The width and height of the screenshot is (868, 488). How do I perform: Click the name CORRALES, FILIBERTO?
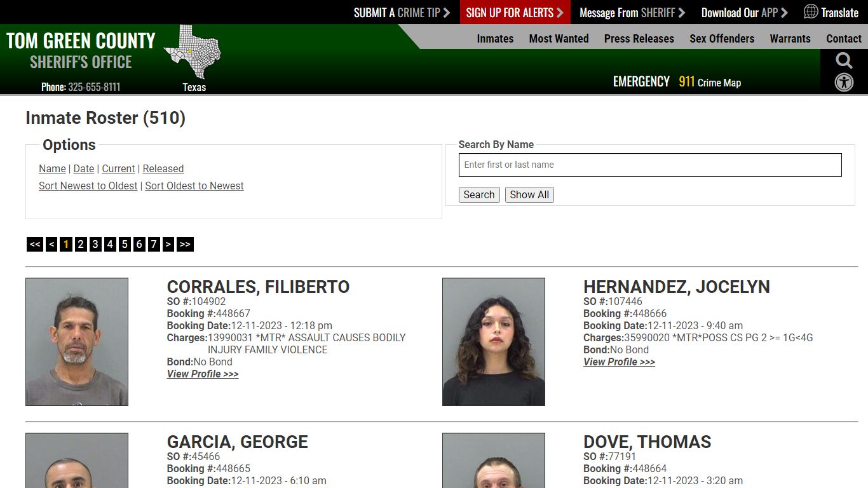click(258, 287)
